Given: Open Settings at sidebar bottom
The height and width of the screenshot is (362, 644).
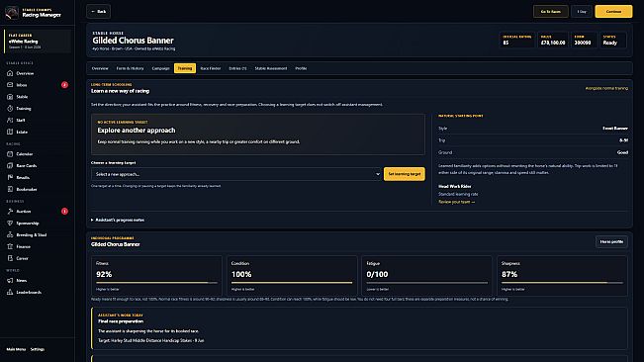Looking at the screenshot, I should coord(38,349).
